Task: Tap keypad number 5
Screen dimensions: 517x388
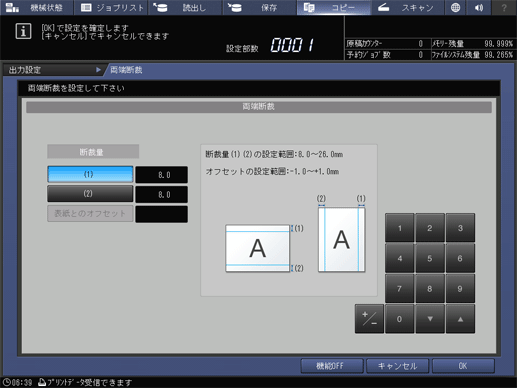Action: tap(430, 258)
